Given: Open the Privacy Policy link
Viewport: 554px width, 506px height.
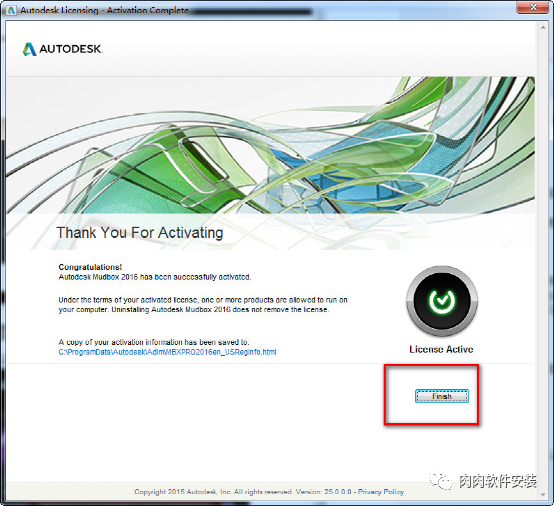Looking at the screenshot, I should (x=381, y=492).
